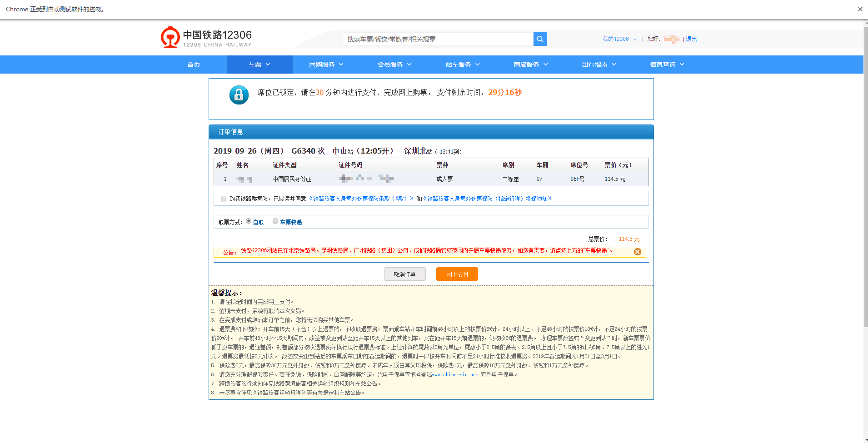Open the 会员服务 dropdown menu
The image size is (868, 443).
tap(394, 65)
